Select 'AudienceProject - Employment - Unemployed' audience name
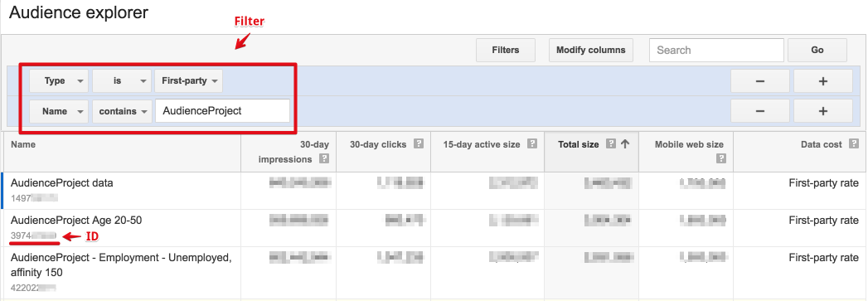 (x=121, y=265)
